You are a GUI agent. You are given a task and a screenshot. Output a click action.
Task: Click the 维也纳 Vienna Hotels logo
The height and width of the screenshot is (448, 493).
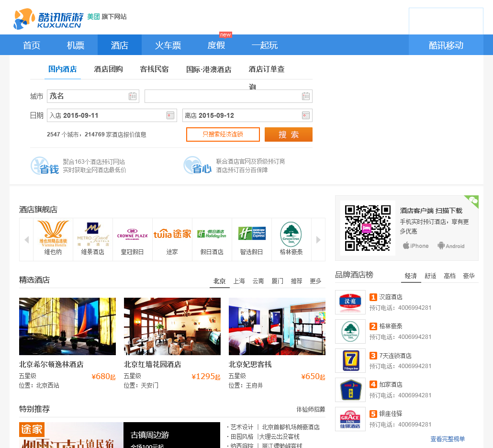tap(53, 234)
